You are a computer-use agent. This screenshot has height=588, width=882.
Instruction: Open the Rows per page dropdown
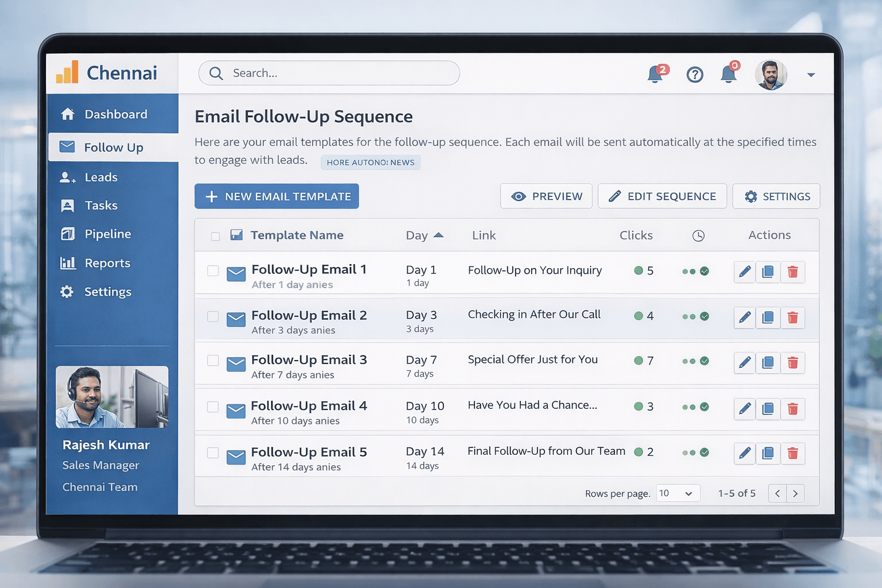(x=678, y=493)
